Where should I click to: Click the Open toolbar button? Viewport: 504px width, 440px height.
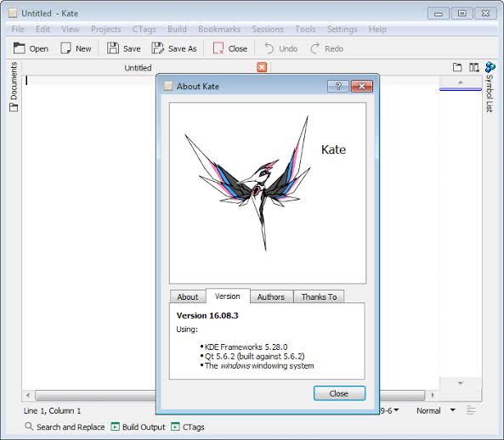coord(31,48)
